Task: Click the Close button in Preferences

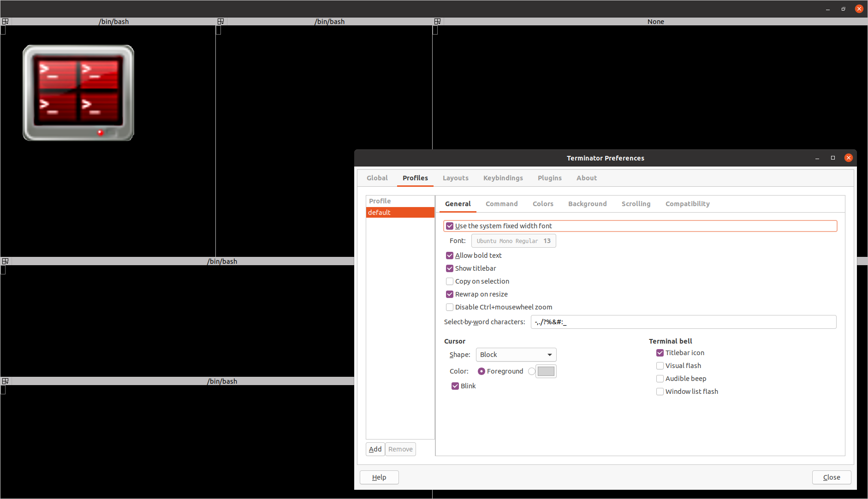Action: (x=832, y=477)
